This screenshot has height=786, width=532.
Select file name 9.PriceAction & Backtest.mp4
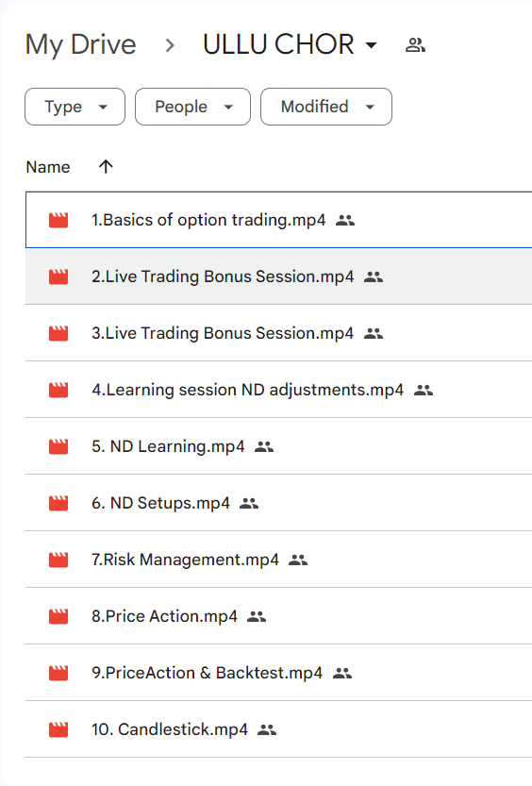[208, 673]
